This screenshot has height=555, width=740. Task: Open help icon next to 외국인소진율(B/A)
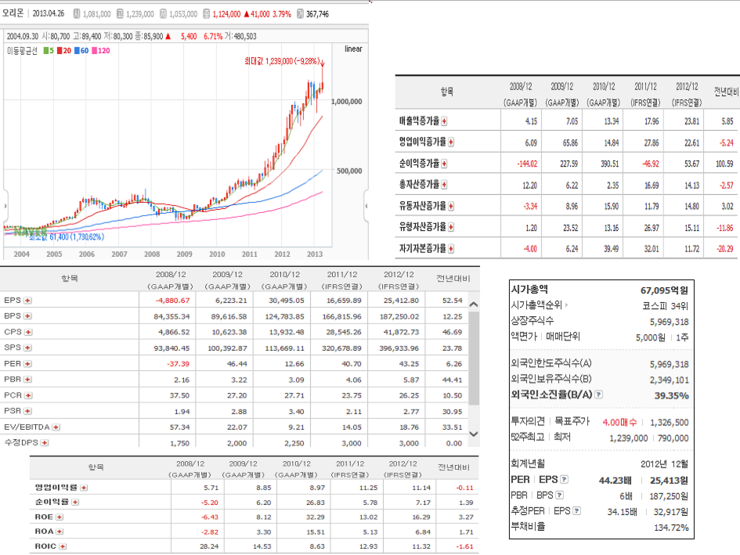click(x=598, y=394)
